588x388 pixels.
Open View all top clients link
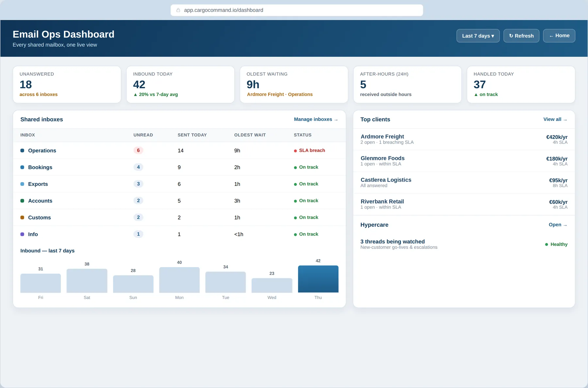[x=555, y=119]
